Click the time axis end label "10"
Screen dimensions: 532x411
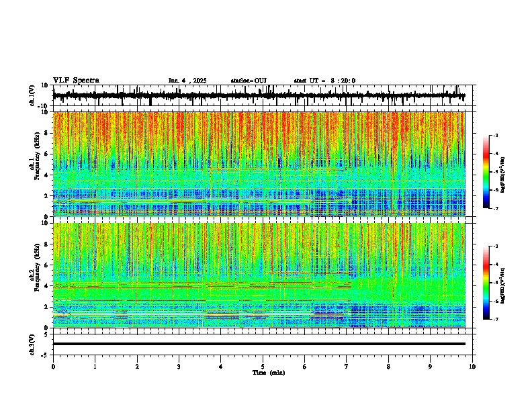tap(472, 367)
